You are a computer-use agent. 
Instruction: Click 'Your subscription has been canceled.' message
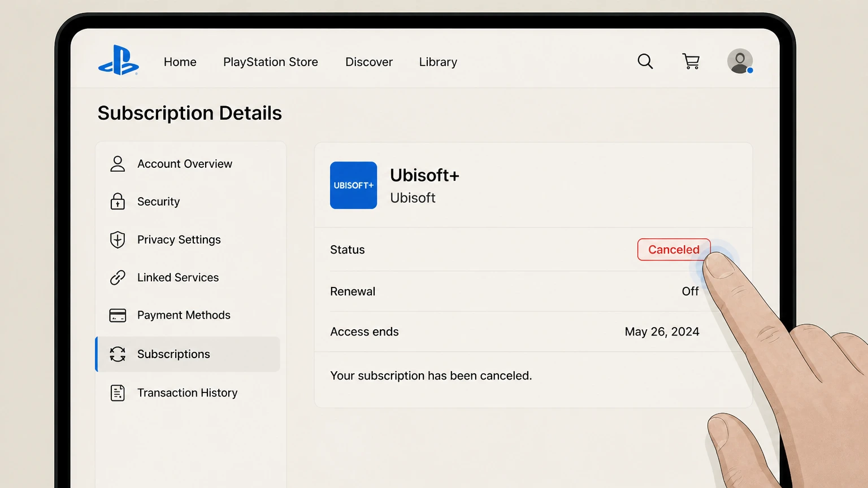click(x=431, y=376)
